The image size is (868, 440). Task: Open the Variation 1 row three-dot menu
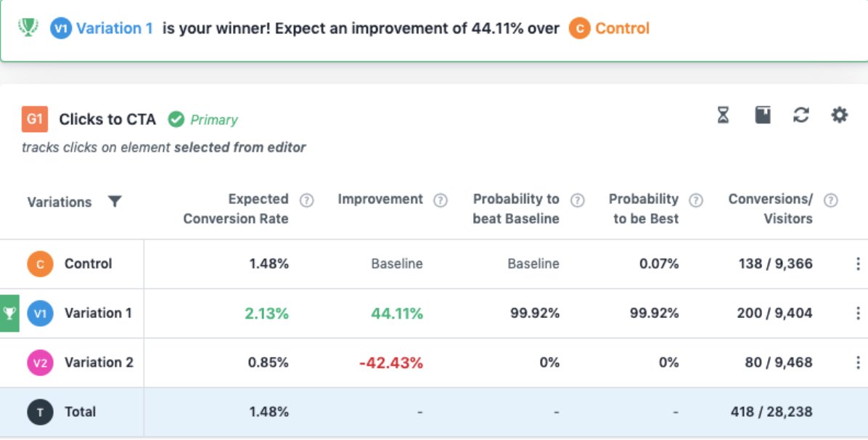point(858,313)
